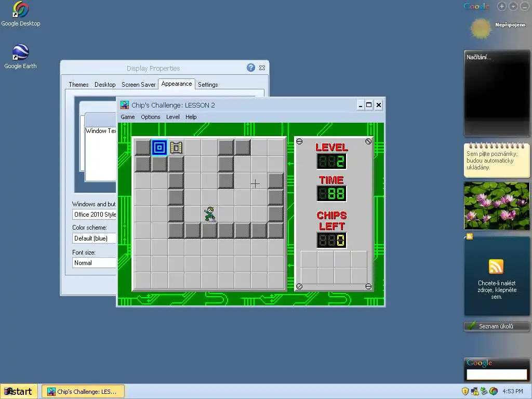Click the Chip's Challenge title bar icon

click(125, 105)
